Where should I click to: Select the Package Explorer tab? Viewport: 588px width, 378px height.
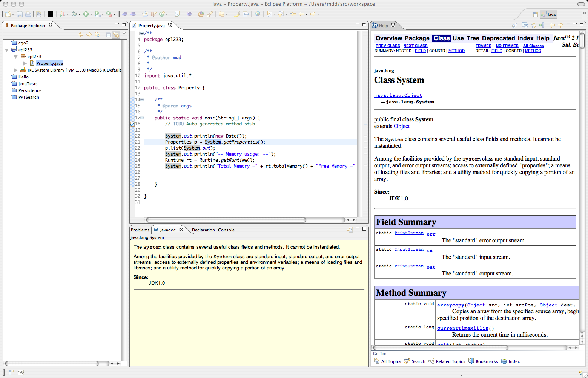(x=28, y=26)
